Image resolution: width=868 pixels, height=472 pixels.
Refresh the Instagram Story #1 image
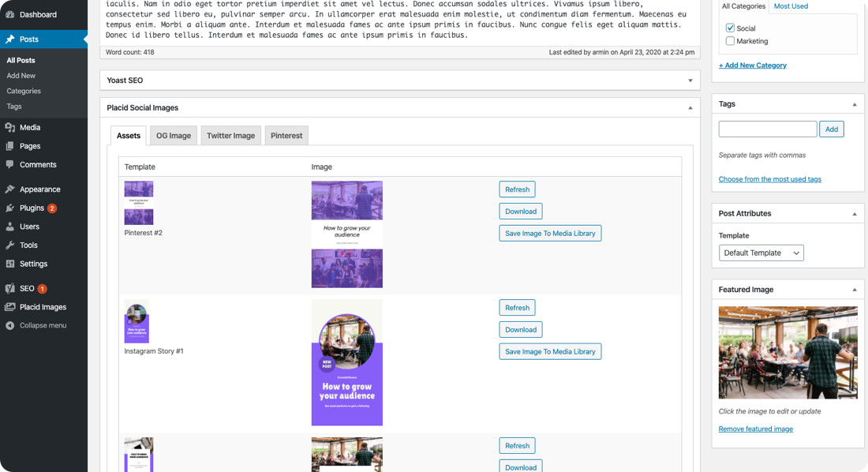coord(517,308)
